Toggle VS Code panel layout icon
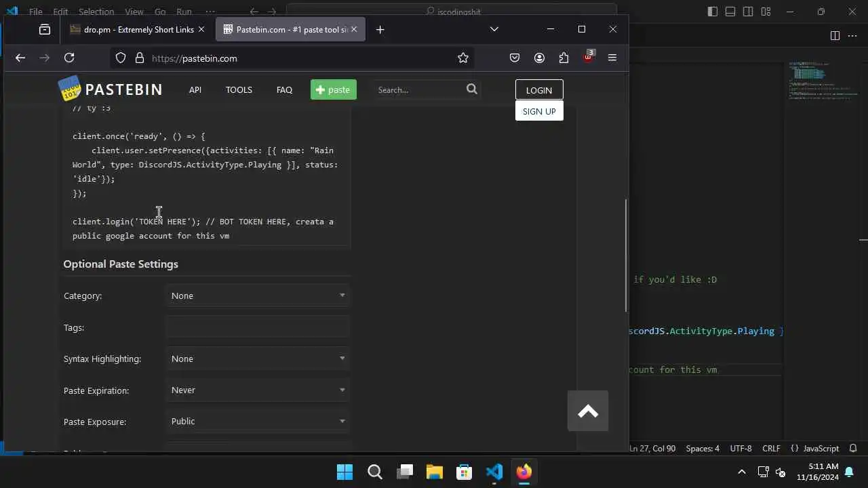Screen dimensions: 868x488 point(730,12)
